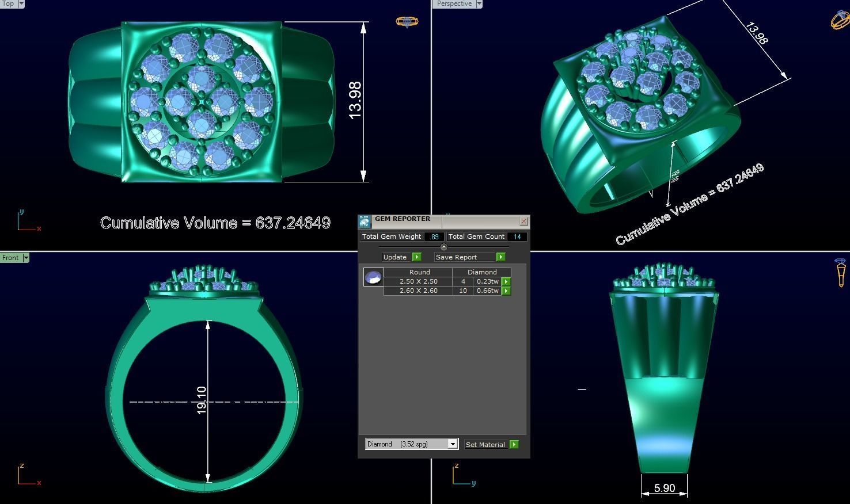Click the Total Gem Count value field
Screen dimensions: 850x504
tap(517, 236)
